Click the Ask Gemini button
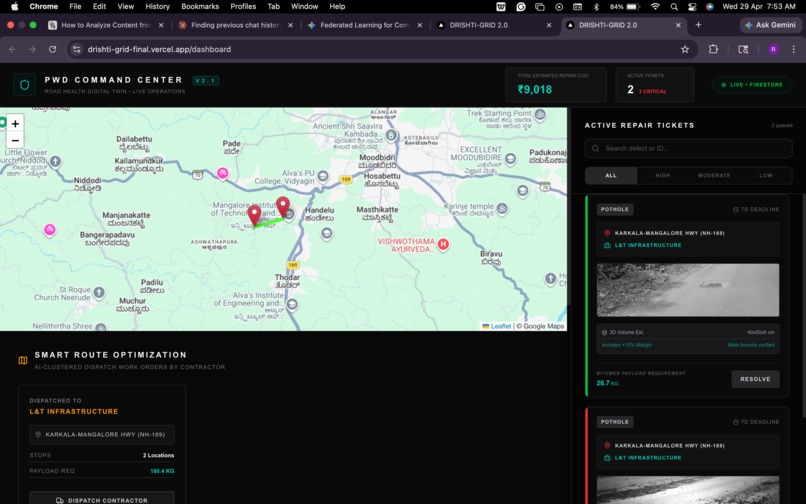806x504 pixels. click(770, 25)
